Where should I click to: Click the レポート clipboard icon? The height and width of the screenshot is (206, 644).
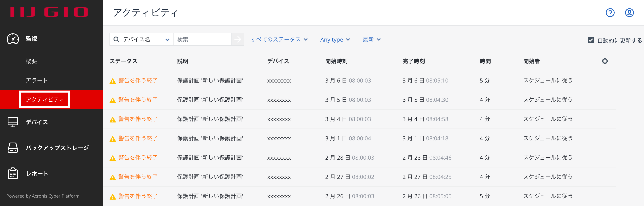coord(13,173)
